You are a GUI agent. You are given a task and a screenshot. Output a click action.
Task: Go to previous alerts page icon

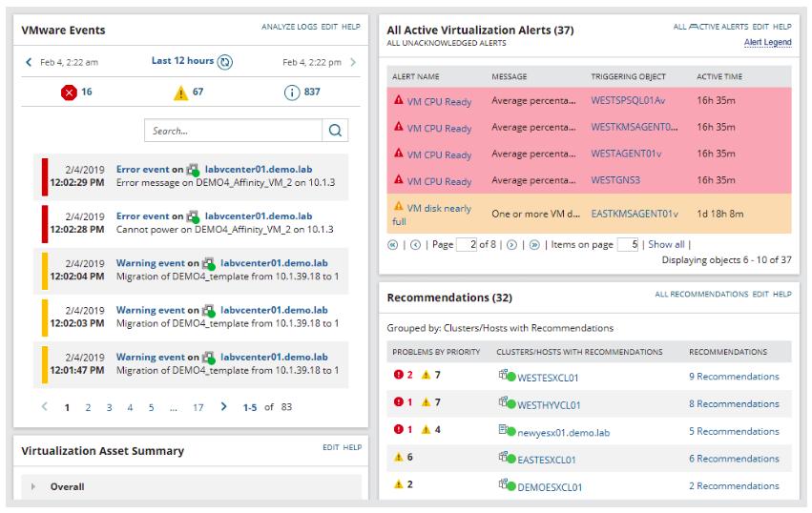coord(415,245)
